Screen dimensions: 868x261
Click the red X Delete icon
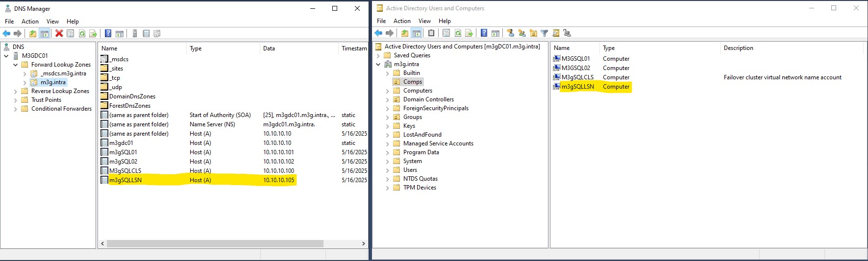point(59,33)
